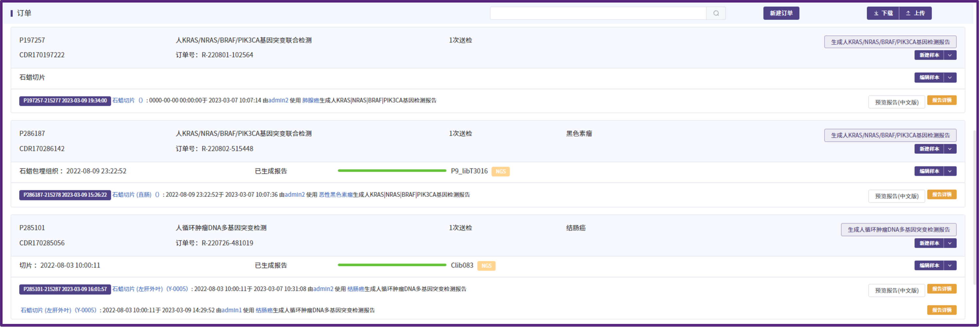Click the green progress bar beside Clib083

391,265
